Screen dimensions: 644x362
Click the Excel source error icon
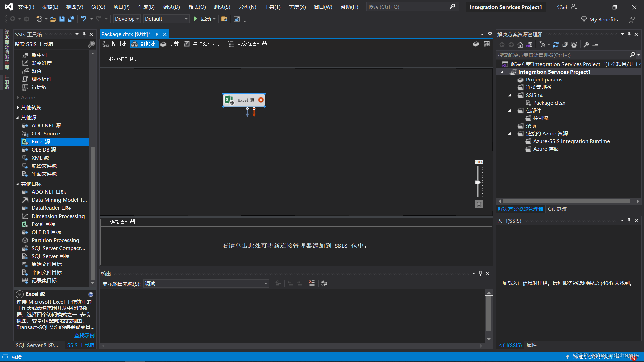(261, 100)
